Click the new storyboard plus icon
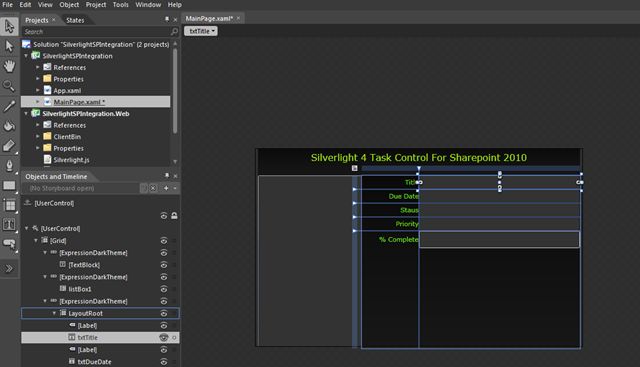The width and height of the screenshot is (640, 367). tap(166, 188)
